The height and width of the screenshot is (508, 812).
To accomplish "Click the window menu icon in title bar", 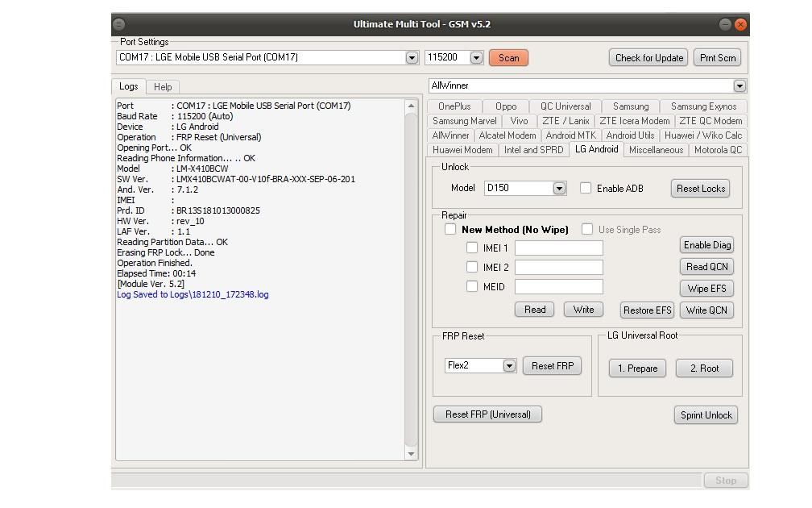I will tap(119, 24).
